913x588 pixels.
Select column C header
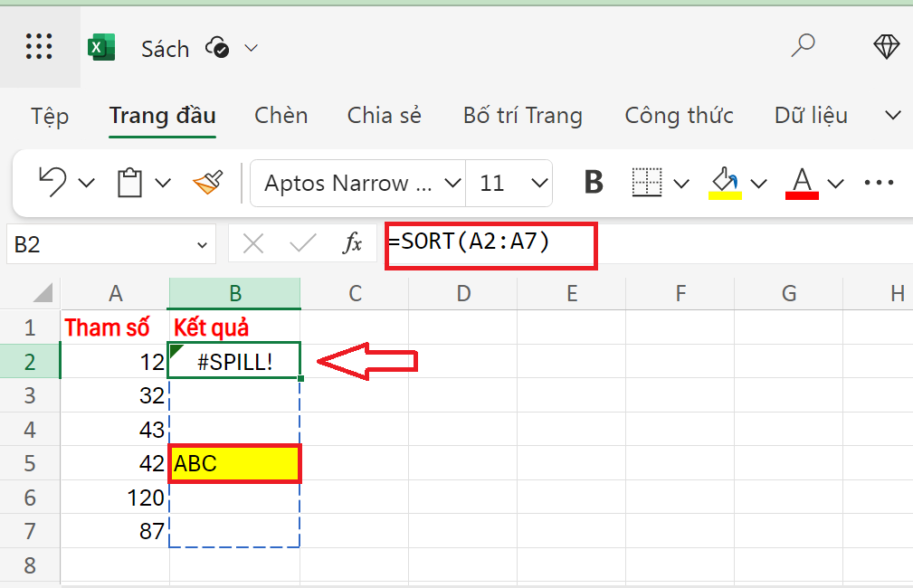pyautogui.click(x=355, y=293)
